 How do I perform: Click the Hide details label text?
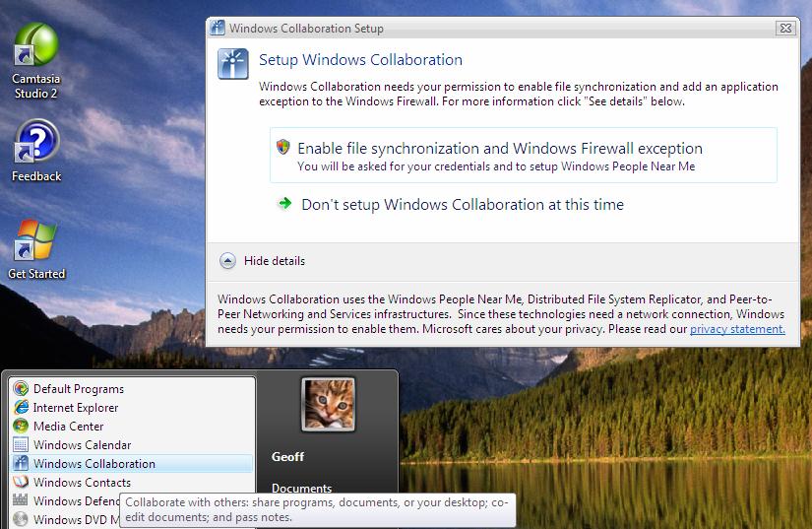(275, 261)
